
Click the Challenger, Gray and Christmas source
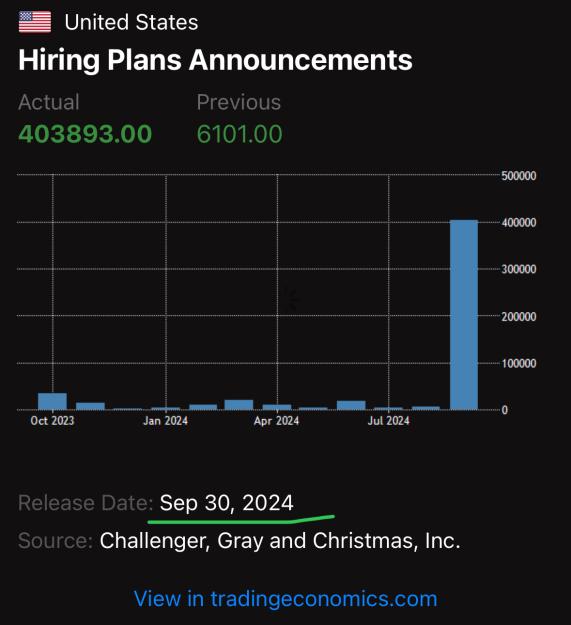coord(280,541)
